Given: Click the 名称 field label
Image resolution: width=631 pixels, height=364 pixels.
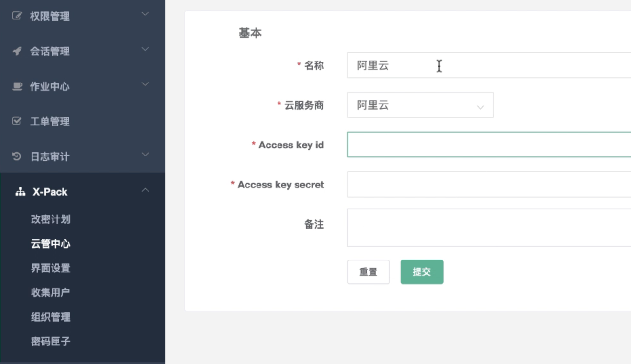Looking at the screenshot, I should click(314, 65).
